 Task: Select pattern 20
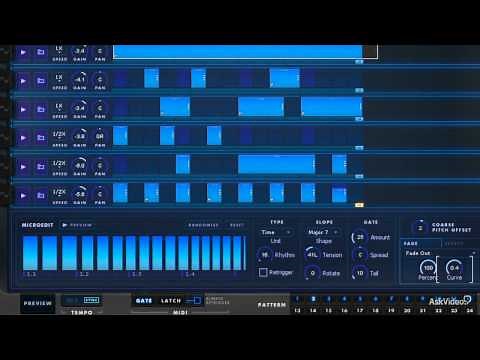point(407,311)
